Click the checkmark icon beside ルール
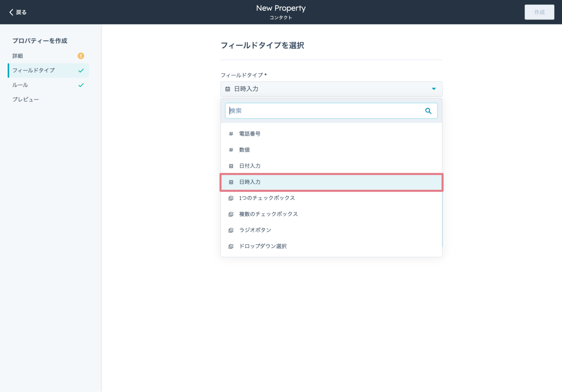 coord(81,85)
